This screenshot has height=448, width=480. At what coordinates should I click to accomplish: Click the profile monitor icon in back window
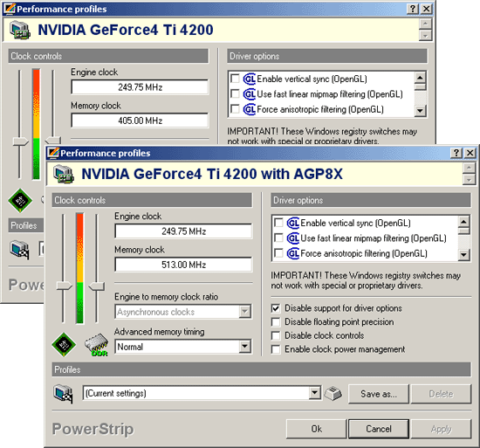pyautogui.click(x=19, y=250)
